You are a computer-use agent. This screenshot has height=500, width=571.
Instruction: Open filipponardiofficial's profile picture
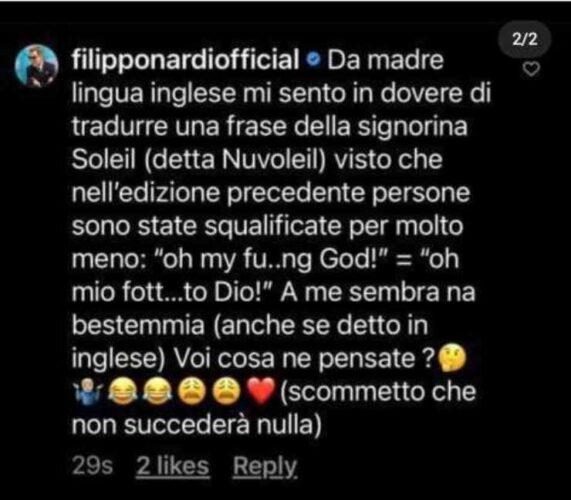pos(36,66)
